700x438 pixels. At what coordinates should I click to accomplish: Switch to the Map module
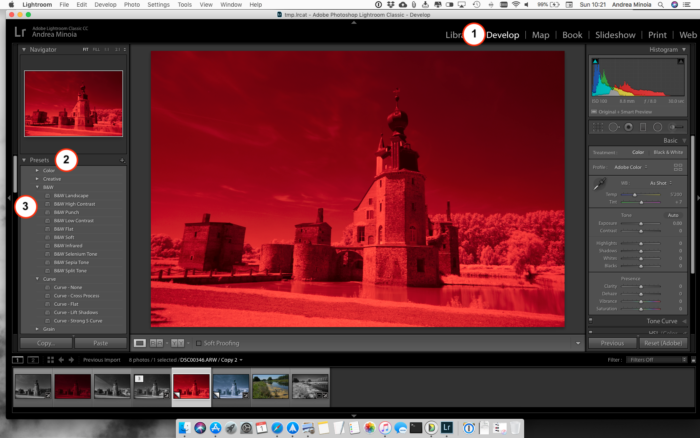pos(540,35)
